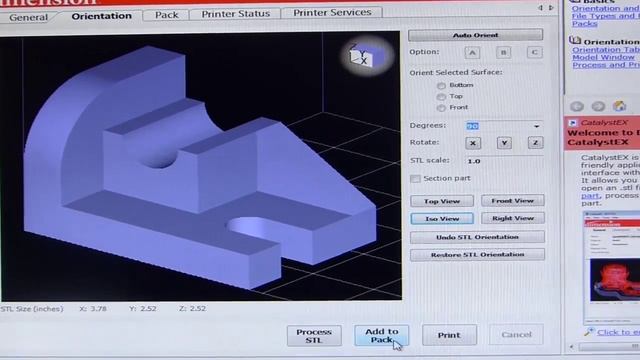Click the help panel screenshot thumbnail

pos(611,267)
